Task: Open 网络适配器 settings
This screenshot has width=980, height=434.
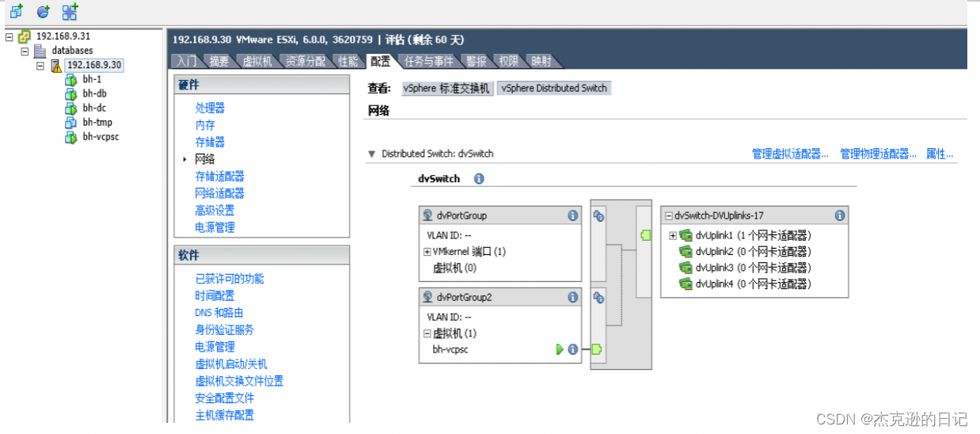Action: (x=219, y=193)
